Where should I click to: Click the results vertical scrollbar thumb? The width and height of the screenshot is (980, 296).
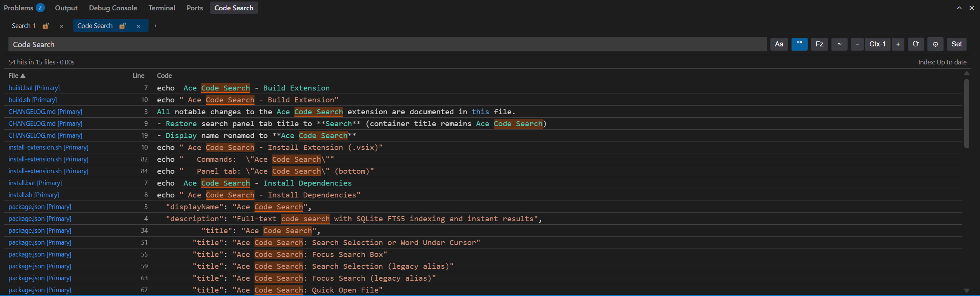(967, 113)
